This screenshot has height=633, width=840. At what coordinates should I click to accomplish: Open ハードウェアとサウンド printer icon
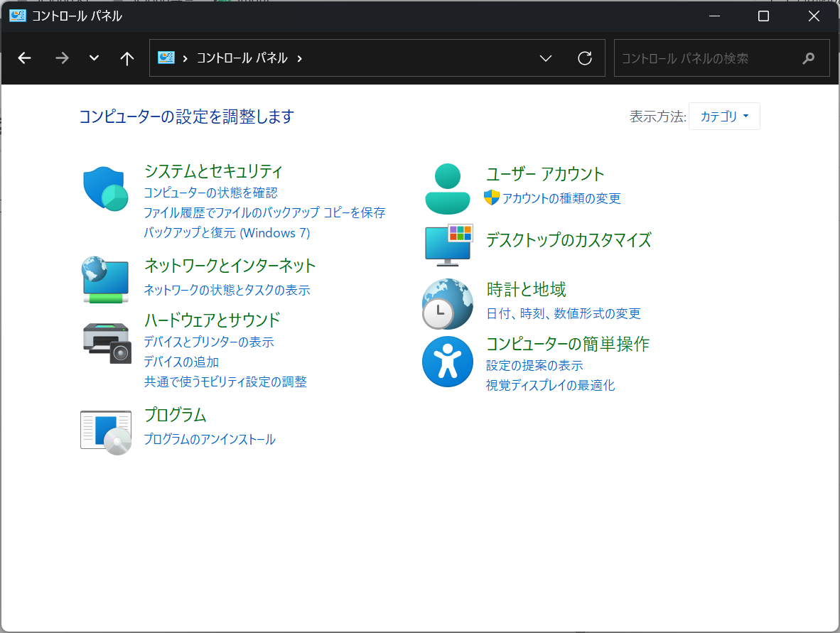pos(105,343)
